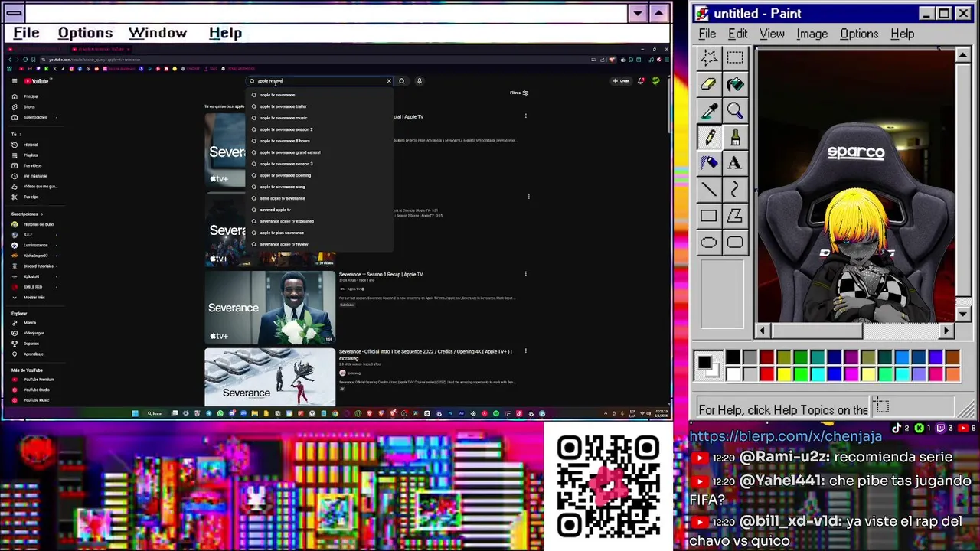Screen dimensions: 980x551
Task: Choose the Ellipse tool in Paint
Action: pos(709,243)
